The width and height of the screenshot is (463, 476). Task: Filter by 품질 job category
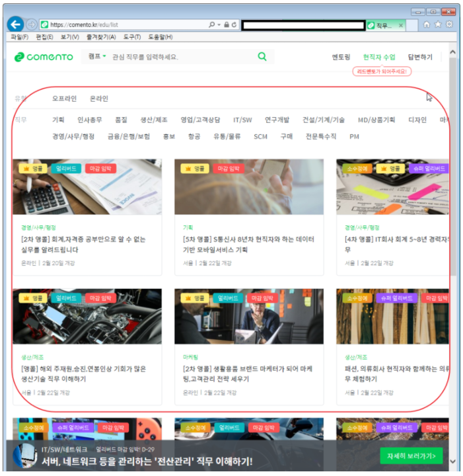click(121, 120)
